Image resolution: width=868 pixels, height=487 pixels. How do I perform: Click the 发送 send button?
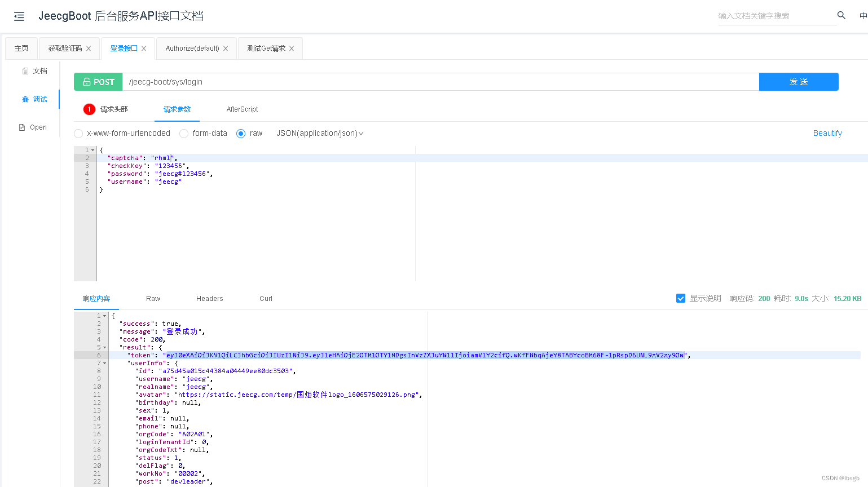click(x=799, y=82)
